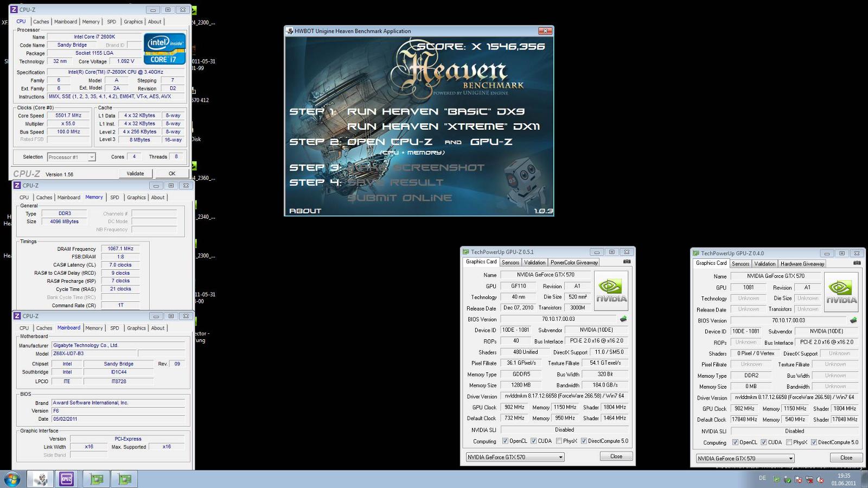Click the OK button in CPU-Z
The image size is (868, 488).
(171, 173)
